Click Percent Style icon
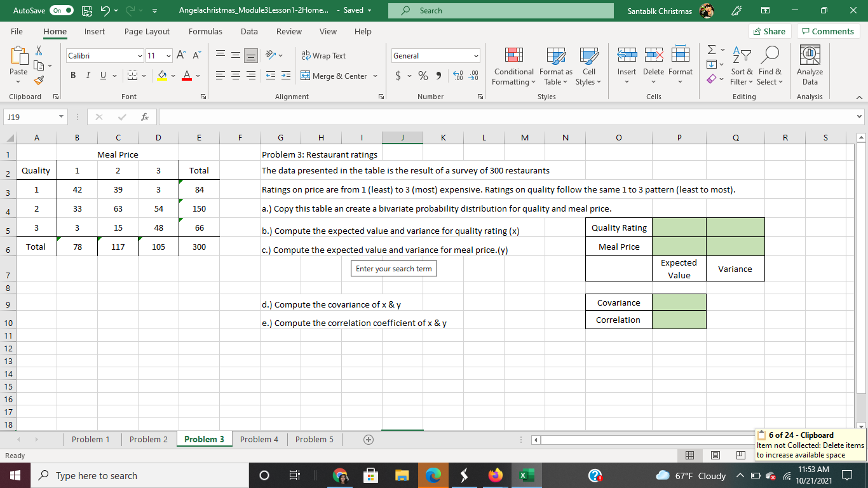Screen dimensions: 868x488 coord(424,76)
